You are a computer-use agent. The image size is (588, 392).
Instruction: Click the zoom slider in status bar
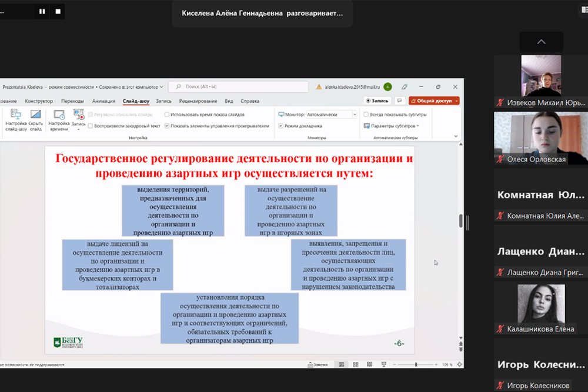(416, 364)
